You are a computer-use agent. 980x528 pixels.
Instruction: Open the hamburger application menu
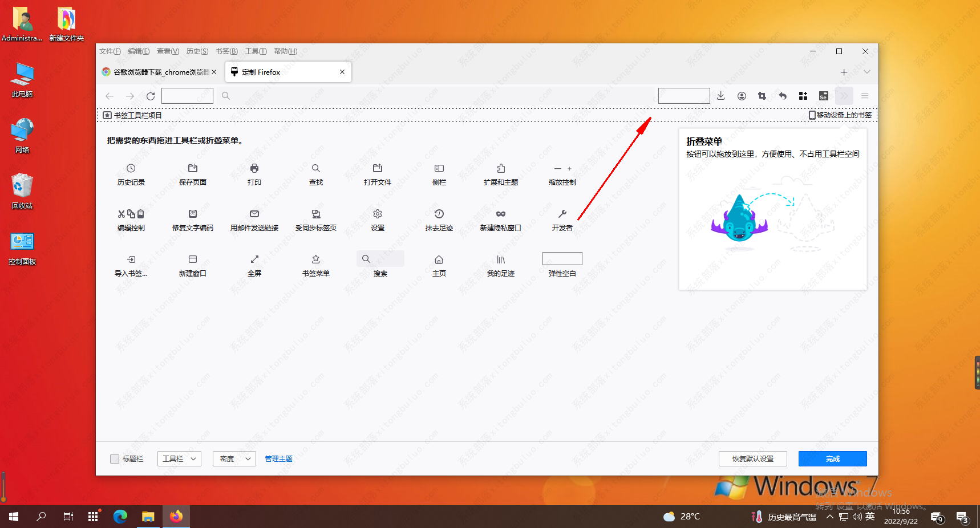click(x=865, y=96)
